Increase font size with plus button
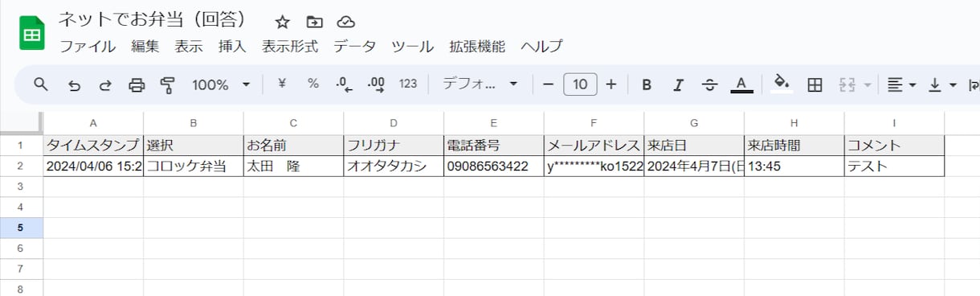This screenshot has width=980, height=296. (610, 84)
